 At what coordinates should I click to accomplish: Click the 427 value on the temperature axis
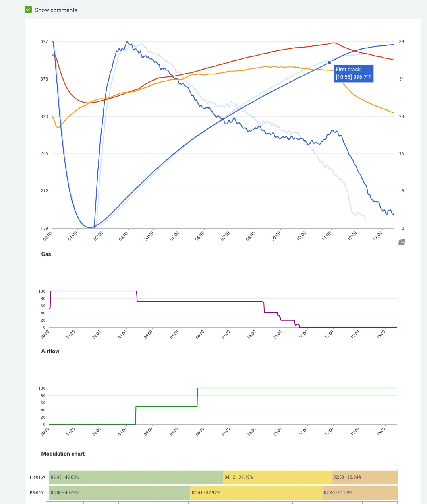click(44, 41)
